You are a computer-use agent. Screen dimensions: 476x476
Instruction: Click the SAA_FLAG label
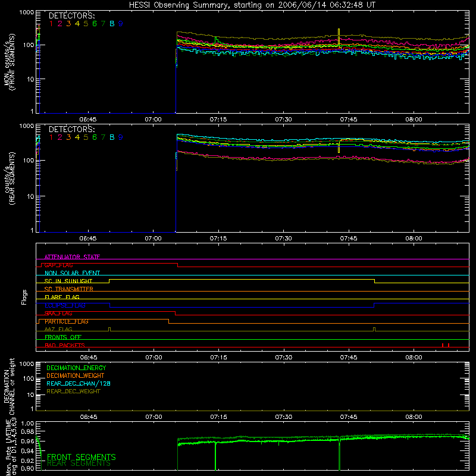pos(58,313)
